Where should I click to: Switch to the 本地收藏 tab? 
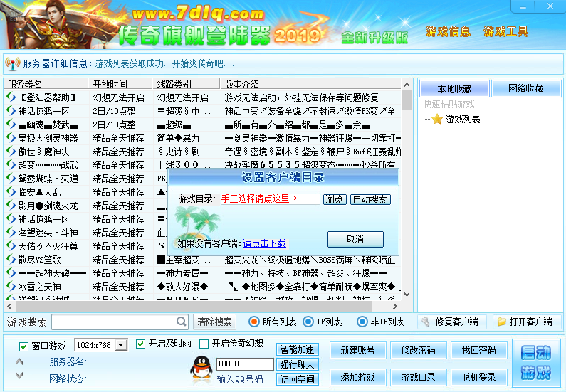454,89
